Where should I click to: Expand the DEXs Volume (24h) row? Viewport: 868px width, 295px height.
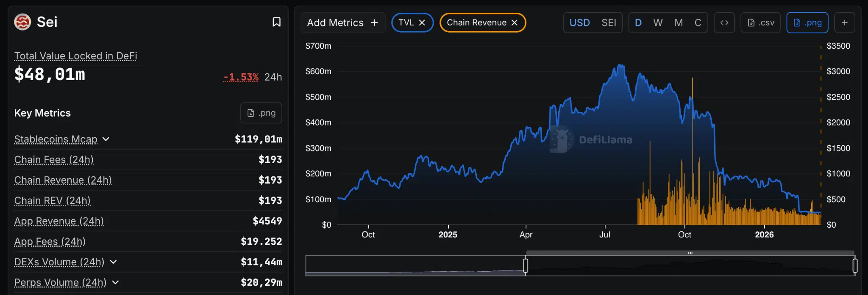pyautogui.click(x=113, y=262)
